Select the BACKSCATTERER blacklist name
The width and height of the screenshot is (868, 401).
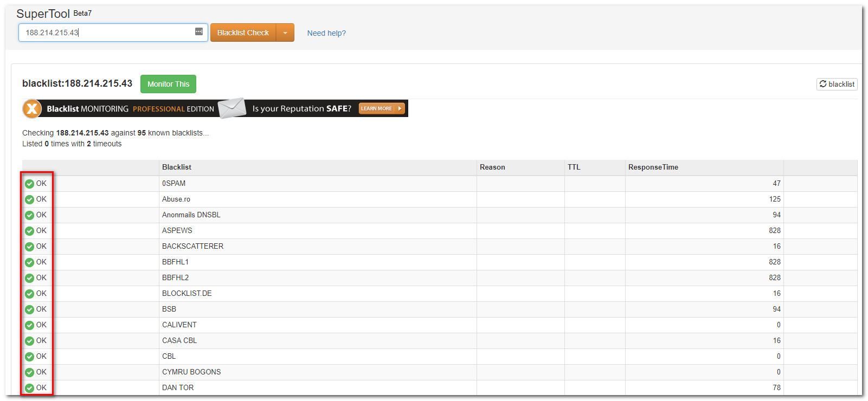192,246
